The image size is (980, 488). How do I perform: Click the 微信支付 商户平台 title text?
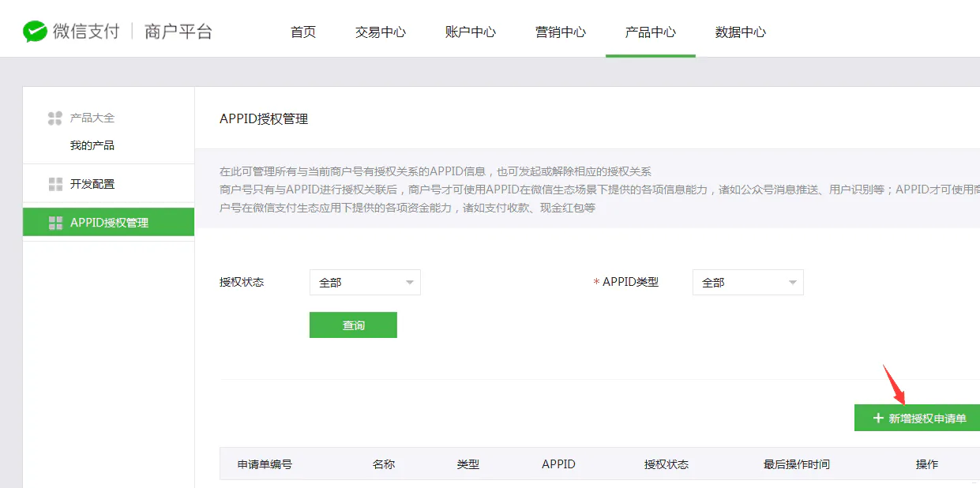(133, 32)
